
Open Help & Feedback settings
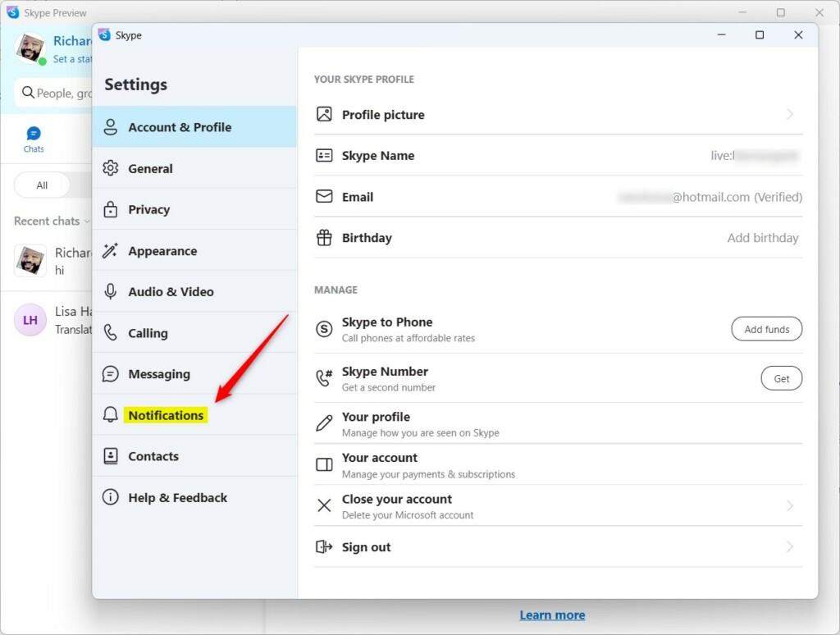(x=194, y=498)
